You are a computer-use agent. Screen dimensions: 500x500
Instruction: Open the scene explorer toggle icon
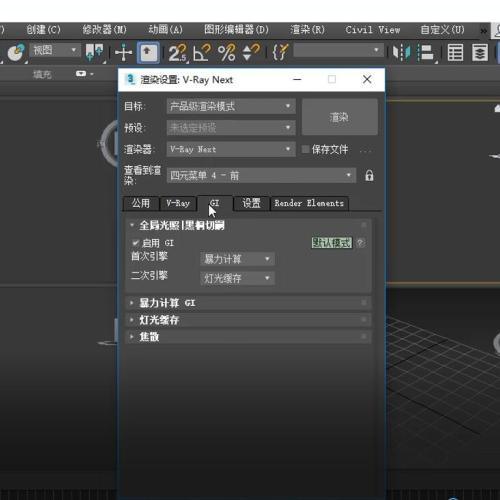pyautogui.click(x=455, y=53)
